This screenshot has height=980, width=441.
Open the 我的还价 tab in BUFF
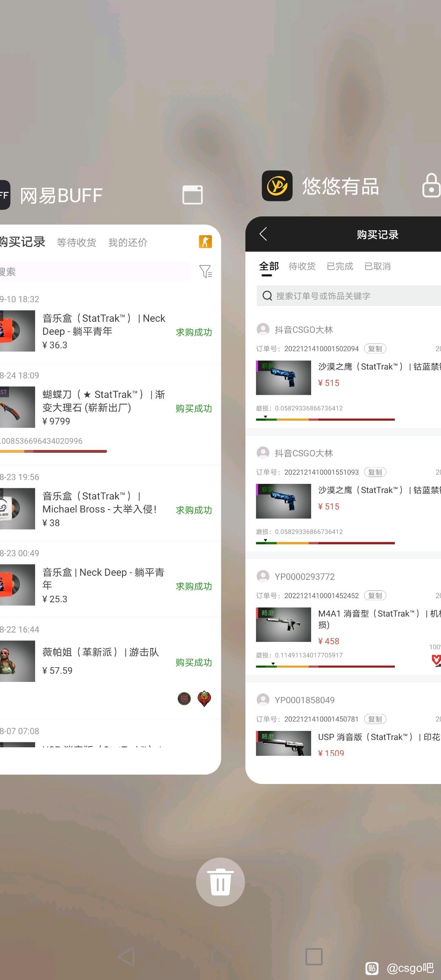coord(128,242)
